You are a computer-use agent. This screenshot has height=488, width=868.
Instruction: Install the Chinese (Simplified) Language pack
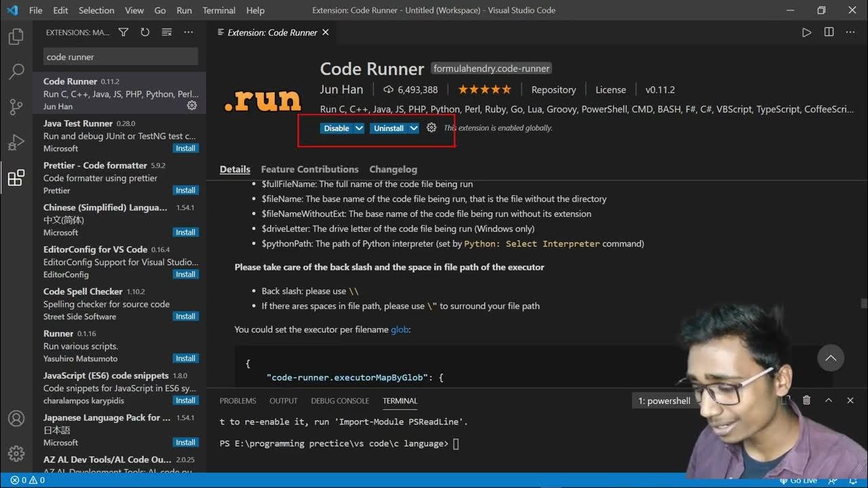(186, 232)
